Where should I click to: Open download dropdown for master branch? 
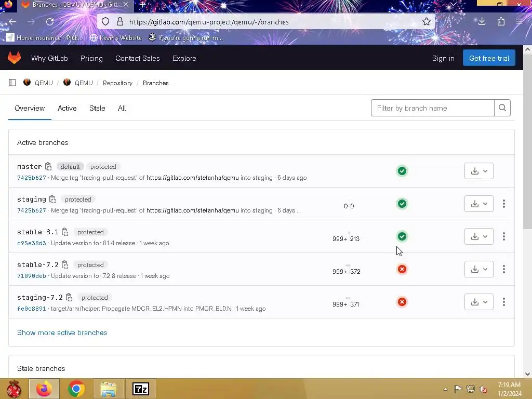pyautogui.click(x=478, y=170)
